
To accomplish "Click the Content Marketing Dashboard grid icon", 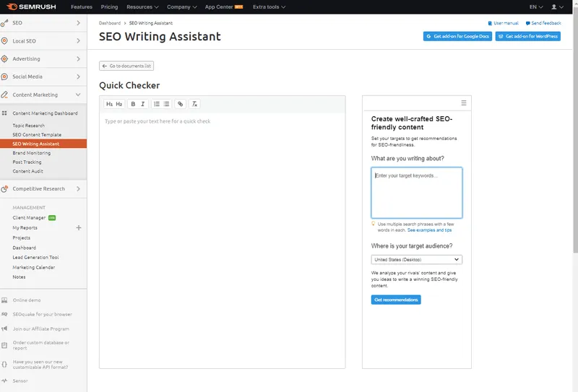I will point(4,113).
